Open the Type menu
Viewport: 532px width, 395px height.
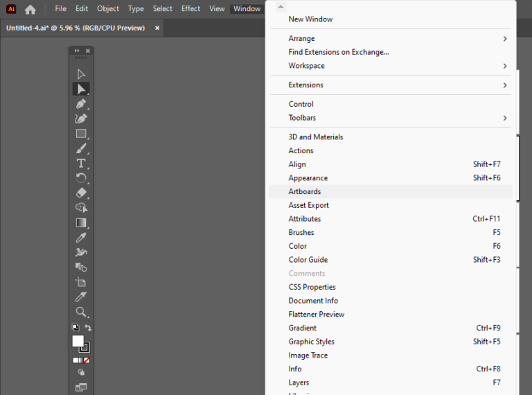pyautogui.click(x=136, y=9)
